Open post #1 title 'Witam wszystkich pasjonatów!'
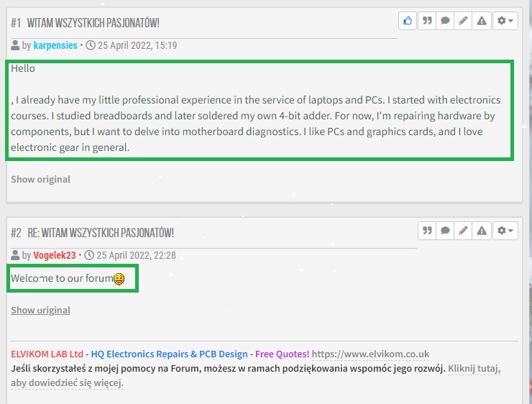Screen dimensions: 532x404 [x=93, y=23]
